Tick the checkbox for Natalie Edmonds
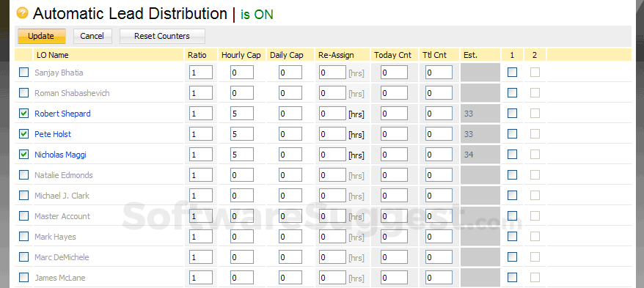The width and height of the screenshot is (644, 288). (x=23, y=175)
